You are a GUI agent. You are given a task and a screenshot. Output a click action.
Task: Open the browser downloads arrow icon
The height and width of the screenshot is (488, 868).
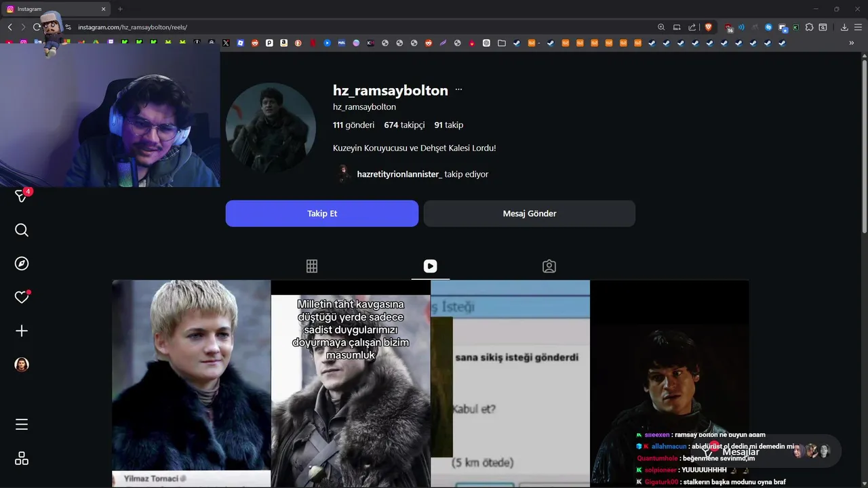(844, 27)
